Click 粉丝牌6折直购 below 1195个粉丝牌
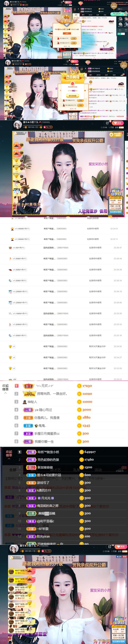This screenshot has height=644, width=128. [116, 212]
